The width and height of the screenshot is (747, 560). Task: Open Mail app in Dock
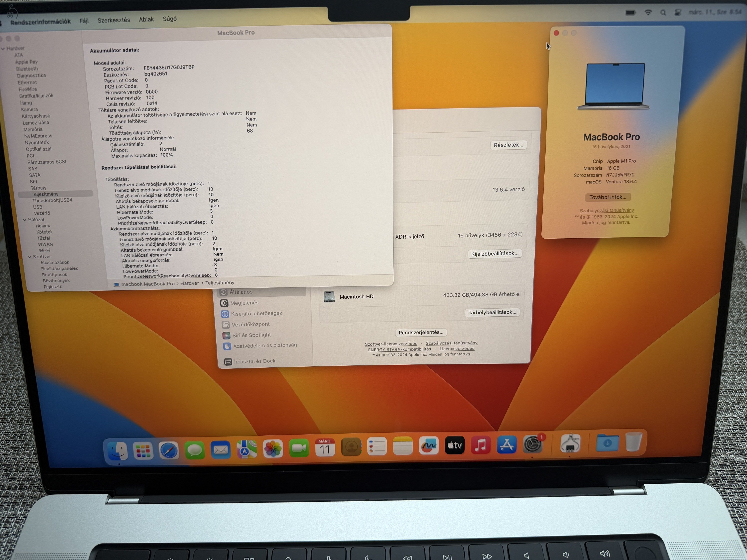tap(221, 450)
